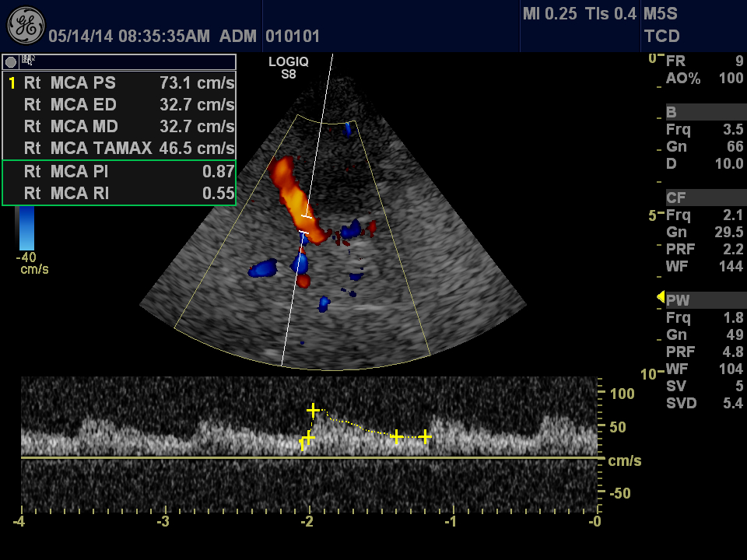Click the rightmost yellow caliper cross on spectrum
Image resolution: width=747 pixels, height=560 pixels.
(x=425, y=437)
